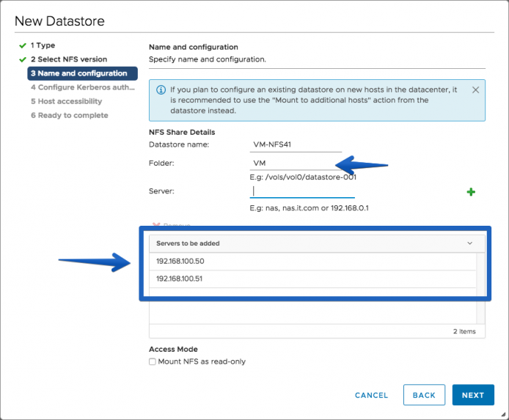The height and width of the screenshot is (420, 509).
Task: Click the NFS Share Details heading
Action: [182, 132]
